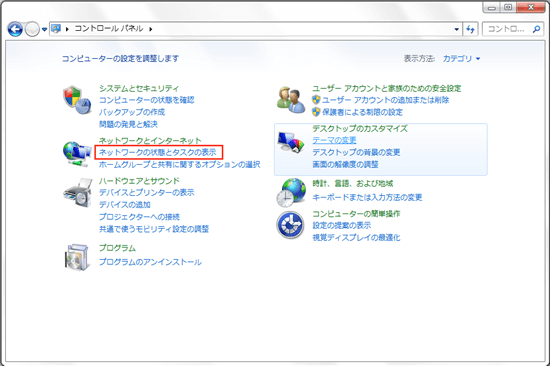Open デバイスとプリンターの表示 link
The image size is (550, 366).
click(x=147, y=192)
